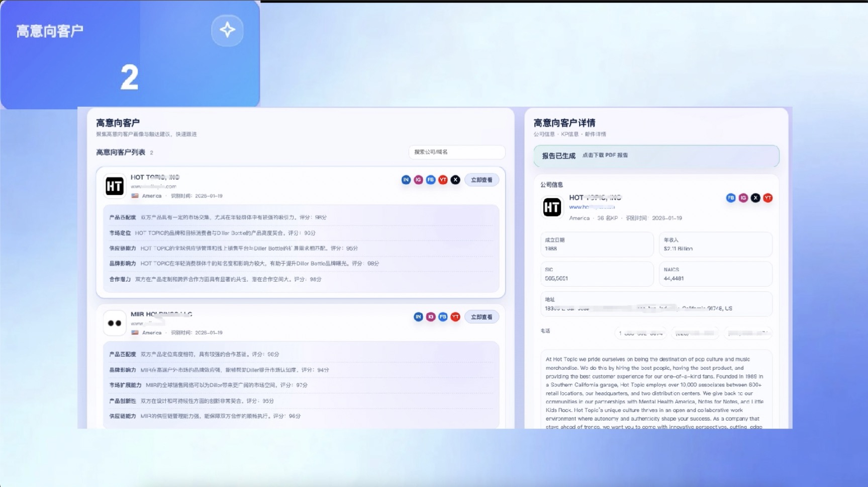Click the sparkle icon on the 高意向客户 card
868x487 pixels.
click(227, 30)
